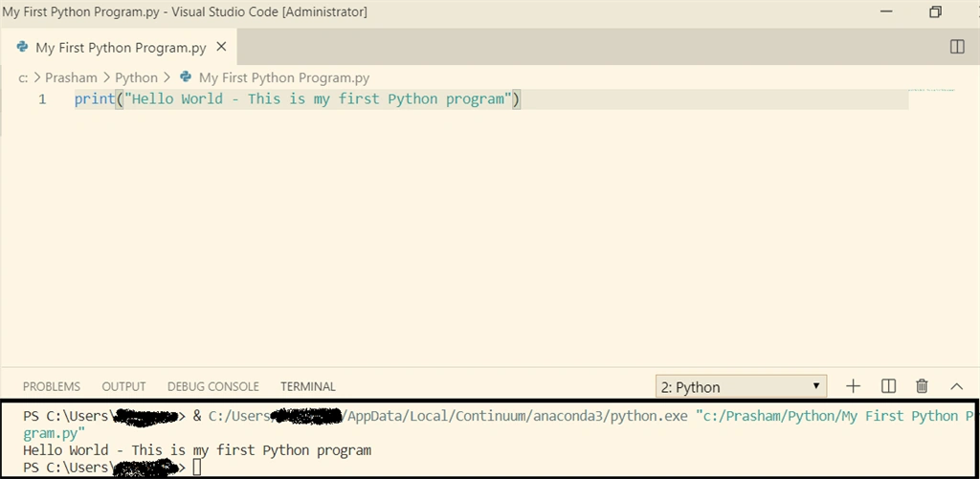Open the PROBLEMS panel tab
The image size is (980, 479).
(52, 386)
